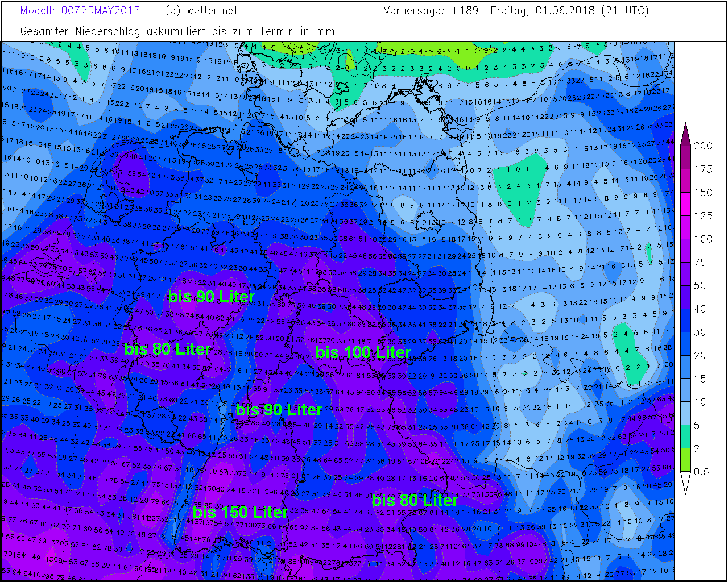
Task: Select the legend color band between 30 and 40
Action: pyautogui.click(x=685, y=321)
